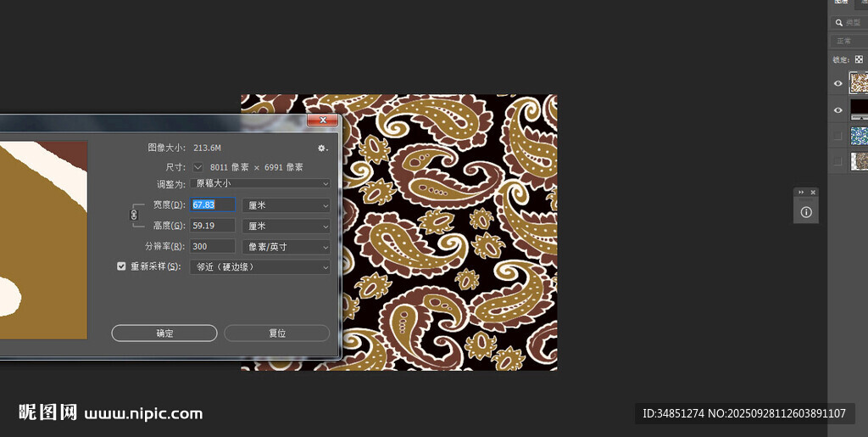The width and height of the screenshot is (868, 437).
Task: Click the search icon in layers filter
Action: point(838,23)
